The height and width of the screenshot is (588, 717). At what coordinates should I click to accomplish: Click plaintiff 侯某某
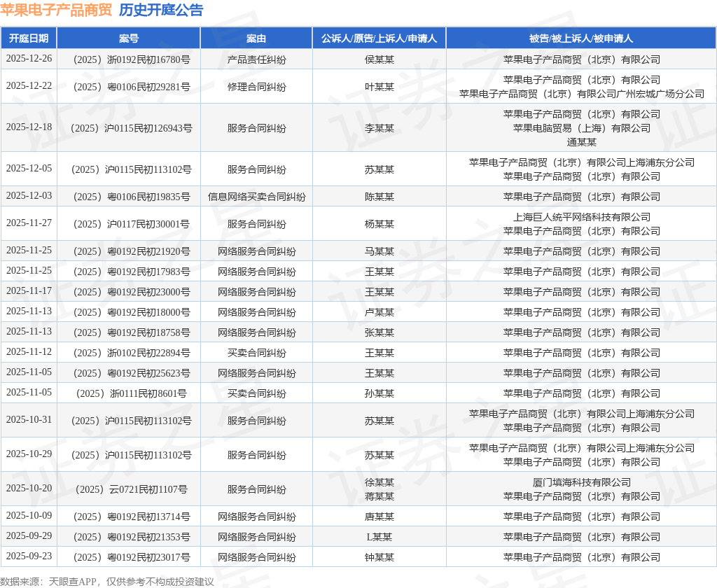[x=379, y=59]
